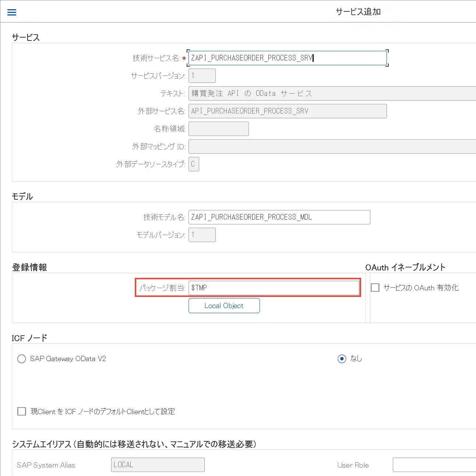This screenshot has height=476, width=476.
Task: Click the 技術サービス名 input showing ZAPI_PURCHASEORDER_PROCESS_SRV
Action: [x=287, y=58]
